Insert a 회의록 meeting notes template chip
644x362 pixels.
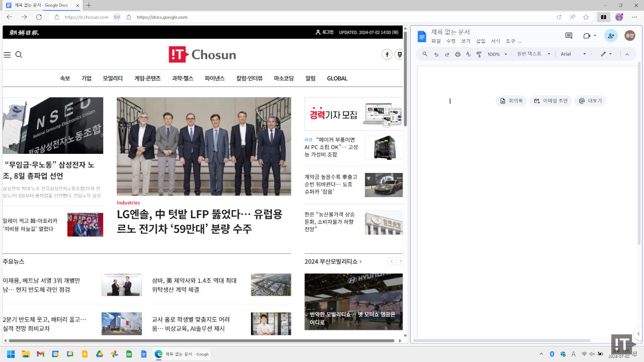[511, 101]
